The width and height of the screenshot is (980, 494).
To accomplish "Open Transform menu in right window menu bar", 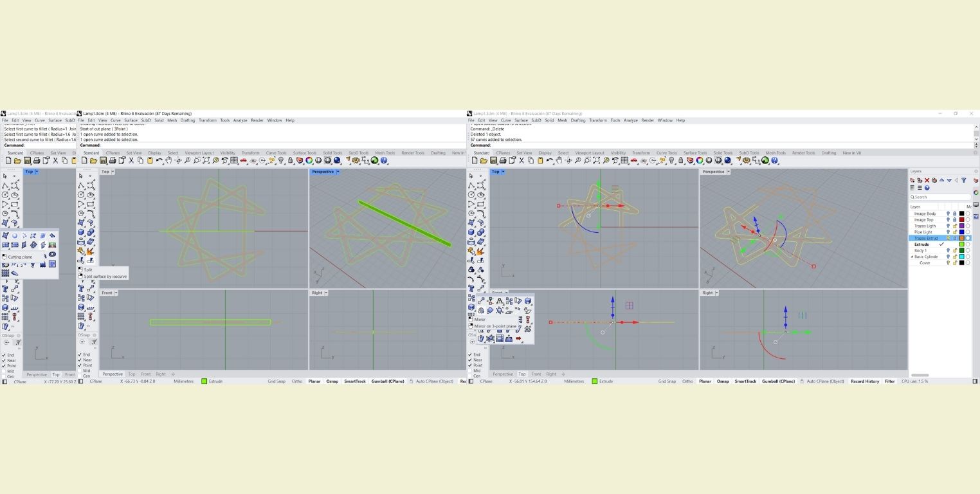I will pos(598,120).
